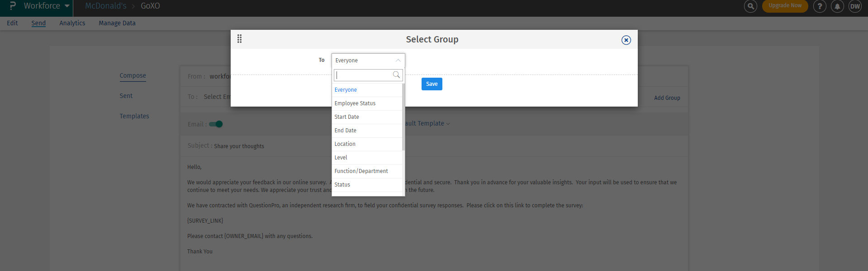The height and width of the screenshot is (271, 868).
Task: Close the Select Group dialog
Action: click(626, 40)
